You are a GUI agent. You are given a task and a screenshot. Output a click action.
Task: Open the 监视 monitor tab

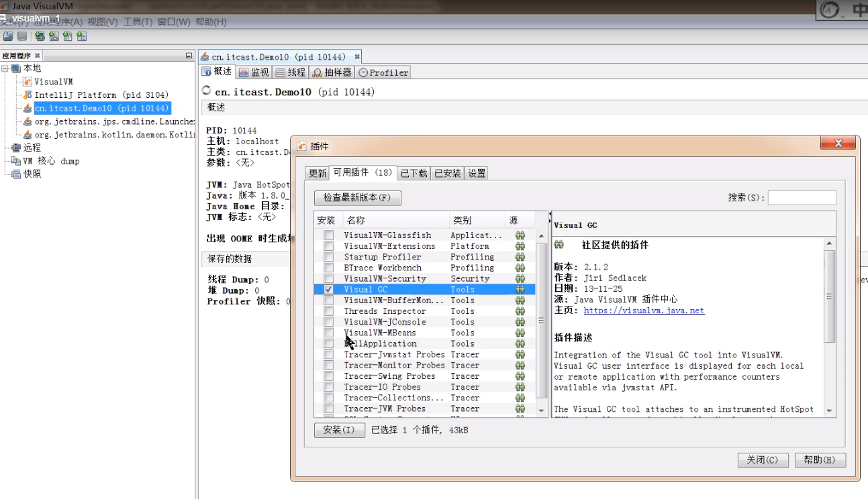pyautogui.click(x=254, y=72)
